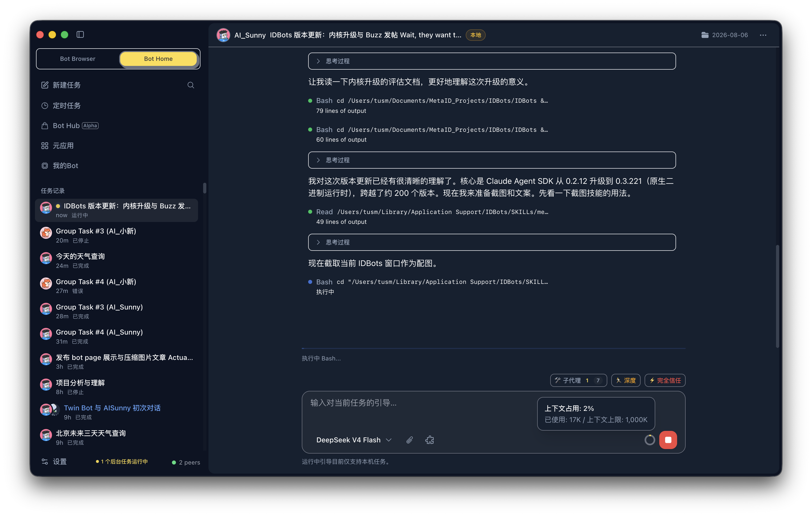The width and height of the screenshot is (812, 516).
Task: Expand the Bash command with 79 lines output
Action: pyautogui.click(x=428, y=106)
